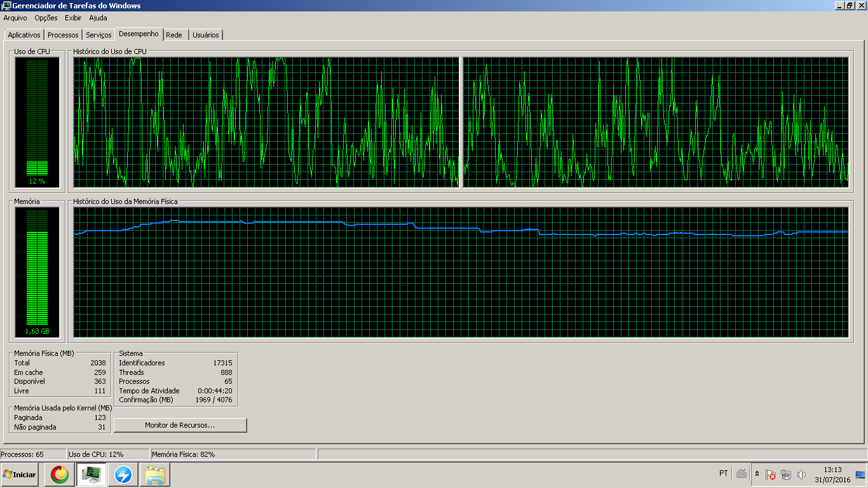Minimize the Task Manager window

coord(839,6)
